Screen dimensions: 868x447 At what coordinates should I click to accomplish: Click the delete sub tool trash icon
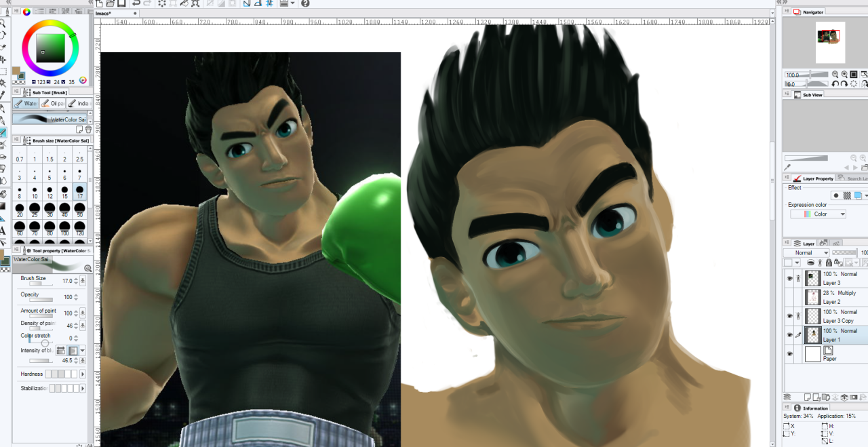click(88, 130)
